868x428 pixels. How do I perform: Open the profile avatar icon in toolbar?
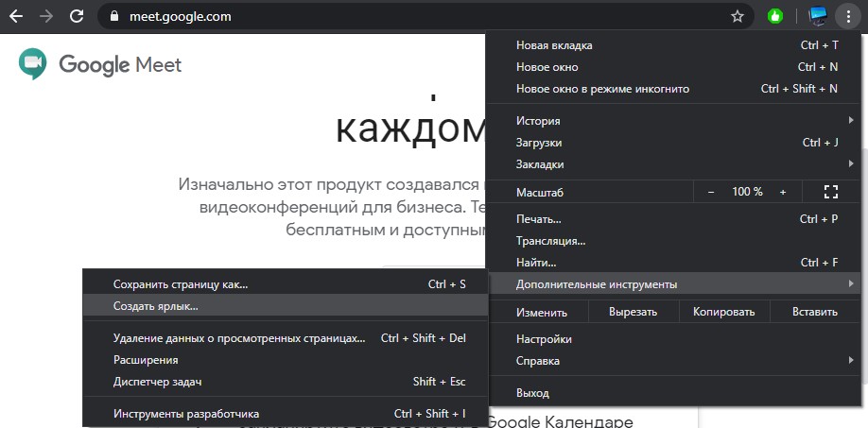(x=818, y=17)
